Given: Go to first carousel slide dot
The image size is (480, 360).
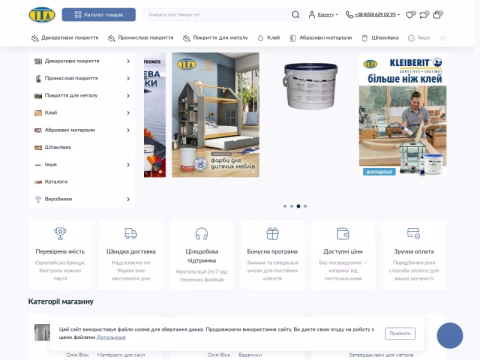Looking at the screenshot, I should click(x=285, y=206).
